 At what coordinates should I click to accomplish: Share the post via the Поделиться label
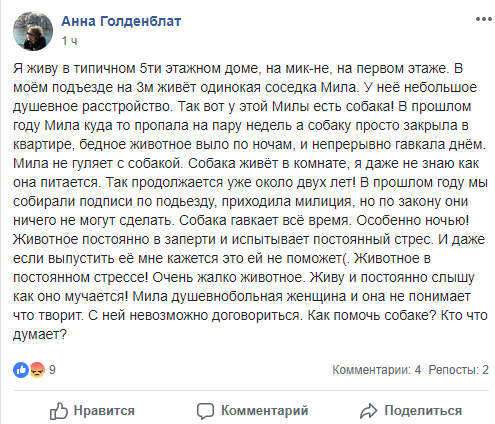point(423,411)
